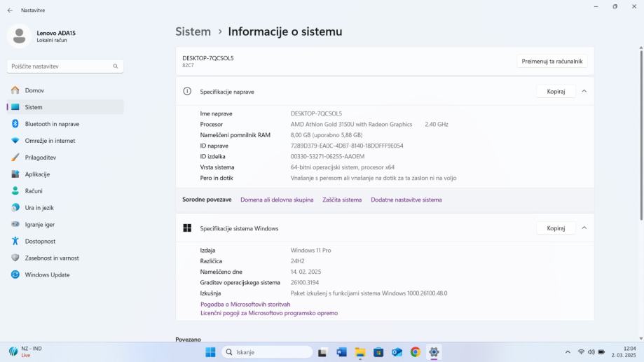This screenshot has height=362, width=644.
Task: Open Licenčni pogoji za Microsoftovo programsko opremo
Action: [269, 313]
